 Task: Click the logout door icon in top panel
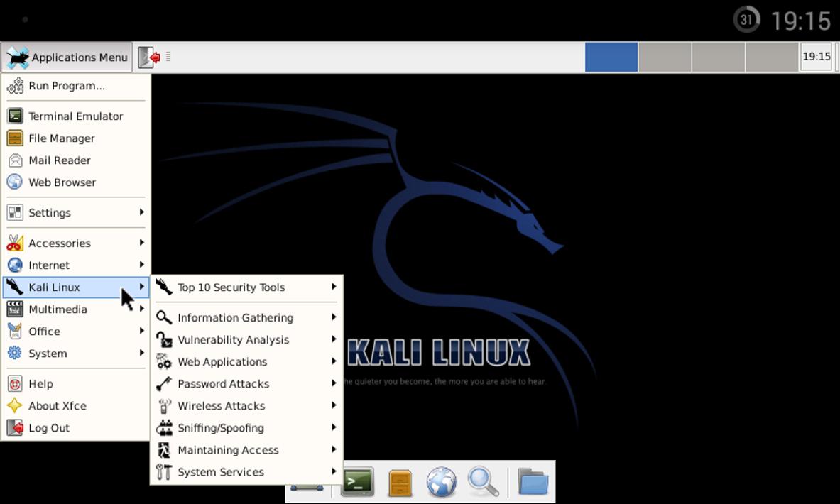pos(149,57)
